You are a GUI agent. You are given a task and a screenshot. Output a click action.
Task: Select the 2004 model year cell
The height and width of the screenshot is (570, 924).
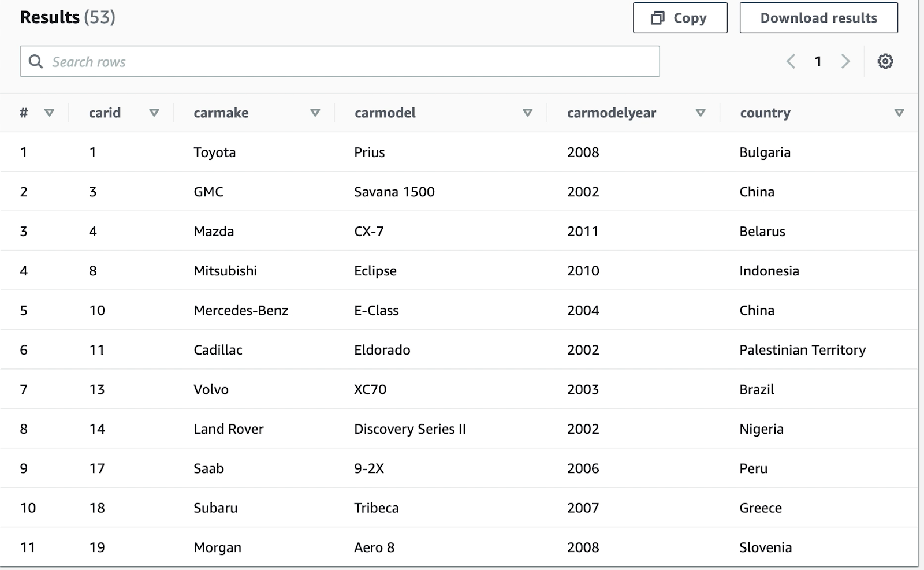pos(583,311)
